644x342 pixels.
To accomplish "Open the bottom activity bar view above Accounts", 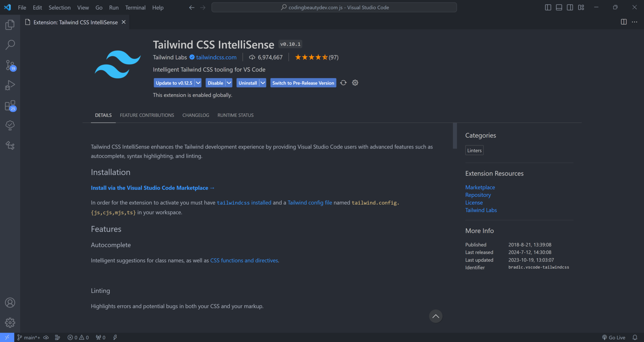I will (10, 146).
